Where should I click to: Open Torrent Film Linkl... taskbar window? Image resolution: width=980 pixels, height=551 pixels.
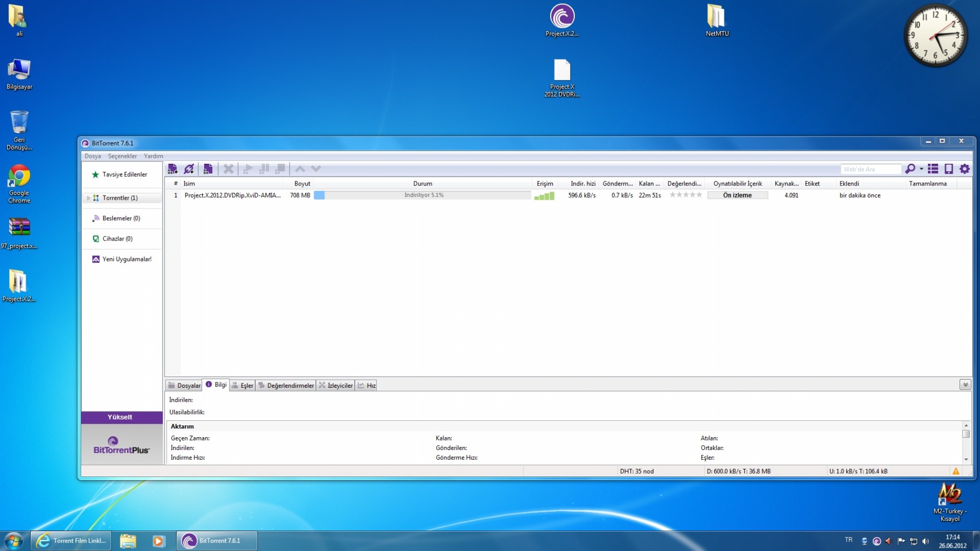(x=71, y=541)
